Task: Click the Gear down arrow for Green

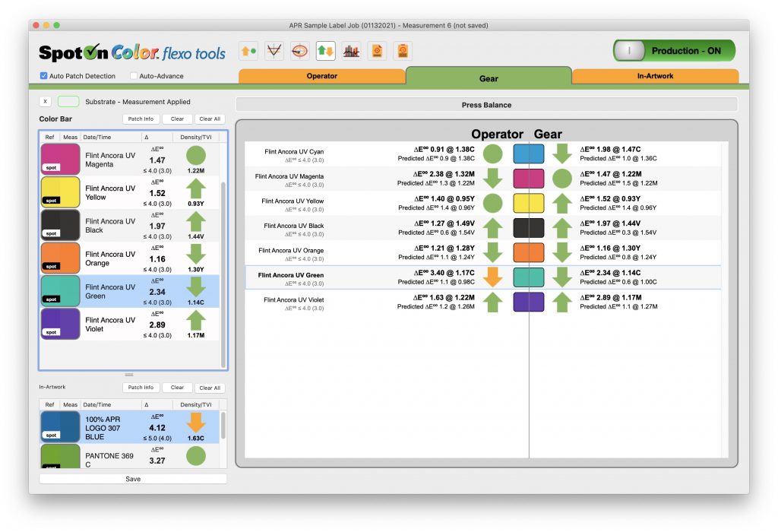Action: coord(562,277)
